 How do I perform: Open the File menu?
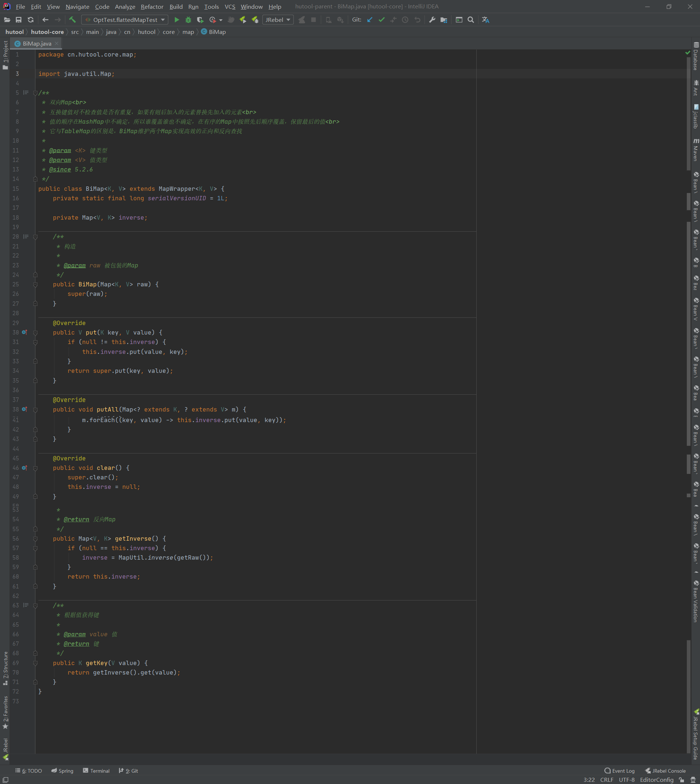click(x=20, y=7)
